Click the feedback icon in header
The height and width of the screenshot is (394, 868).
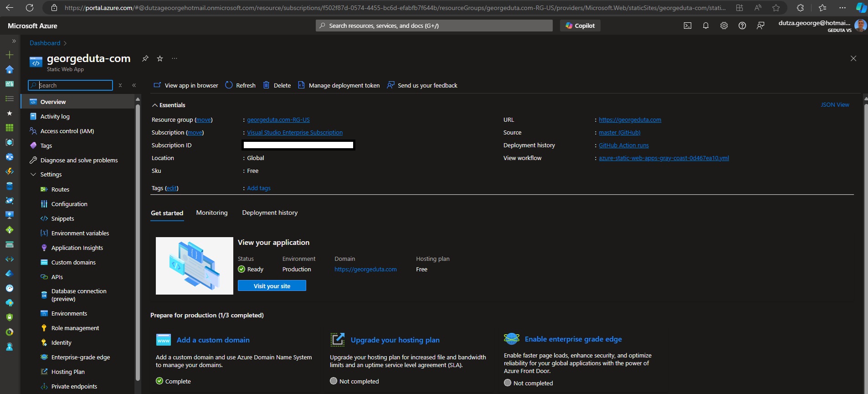point(760,26)
